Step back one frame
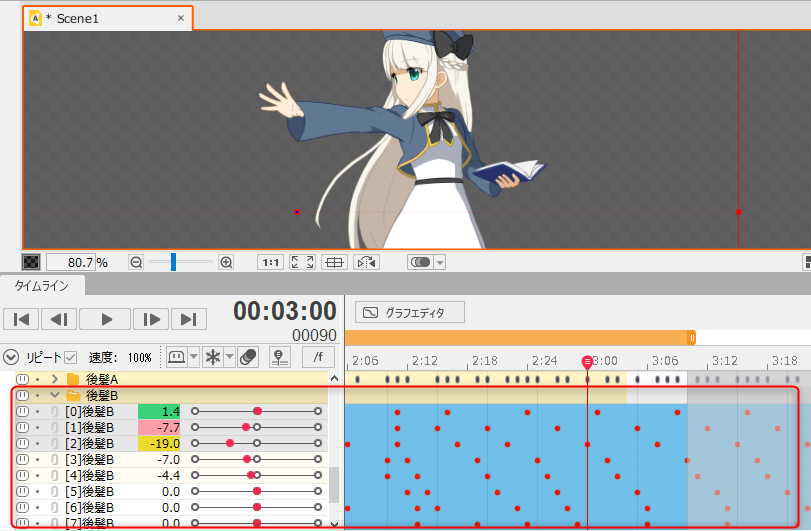 [59, 319]
